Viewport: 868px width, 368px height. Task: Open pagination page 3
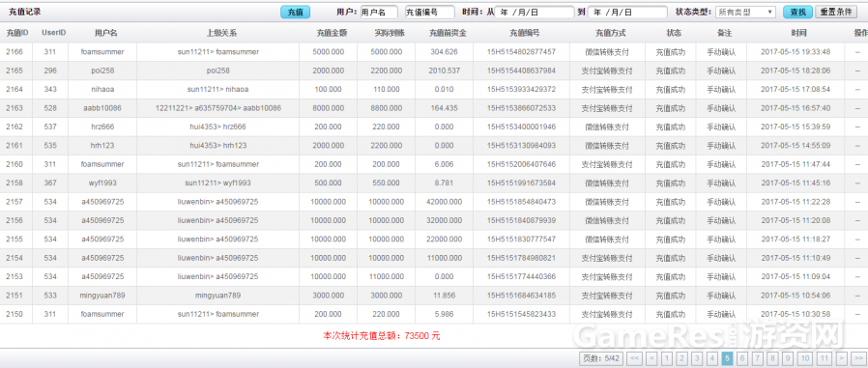(697, 358)
